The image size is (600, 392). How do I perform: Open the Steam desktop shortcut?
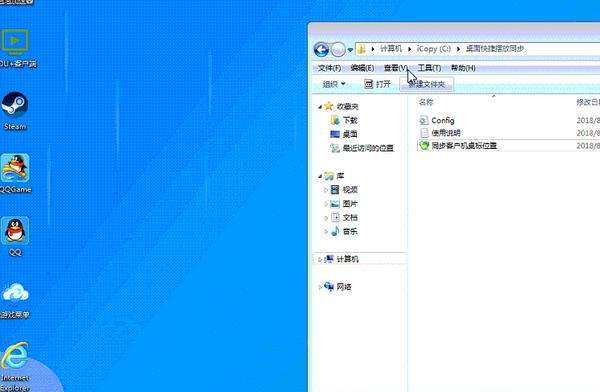click(15, 110)
